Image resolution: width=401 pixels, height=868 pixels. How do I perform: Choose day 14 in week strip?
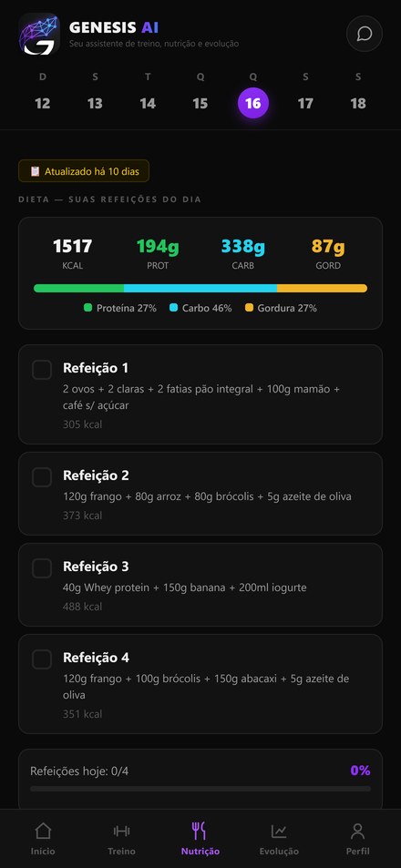pos(148,103)
